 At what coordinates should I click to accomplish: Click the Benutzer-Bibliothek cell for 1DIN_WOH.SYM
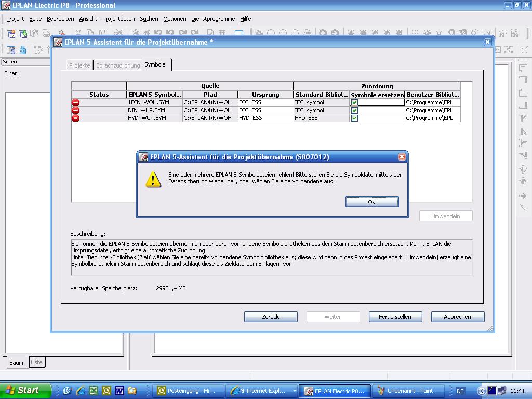433,102
